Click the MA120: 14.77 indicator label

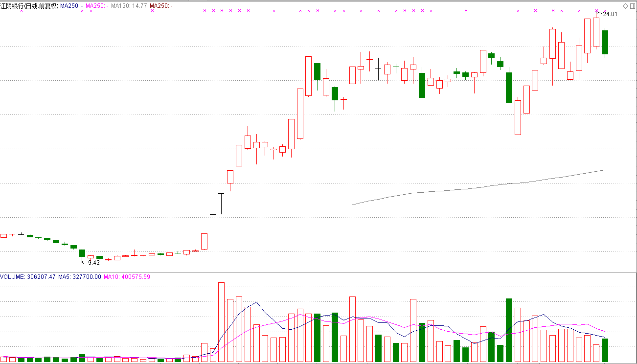click(x=129, y=6)
